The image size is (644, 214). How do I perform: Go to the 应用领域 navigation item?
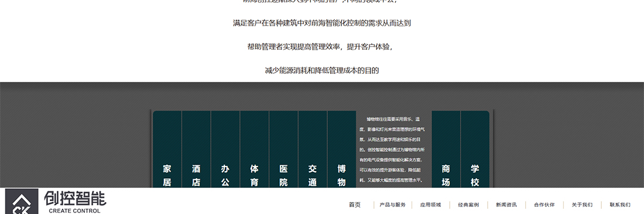pyautogui.click(x=430, y=205)
